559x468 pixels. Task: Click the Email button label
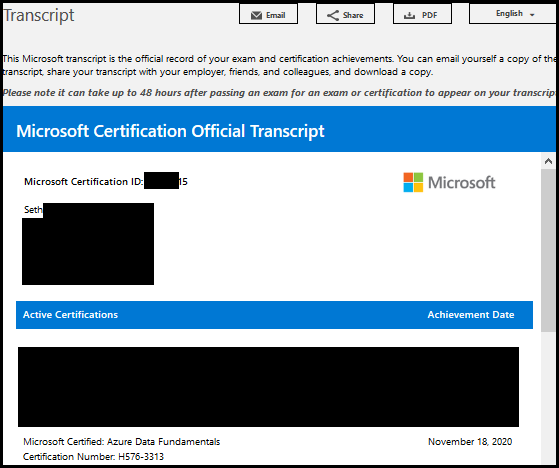pos(276,15)
